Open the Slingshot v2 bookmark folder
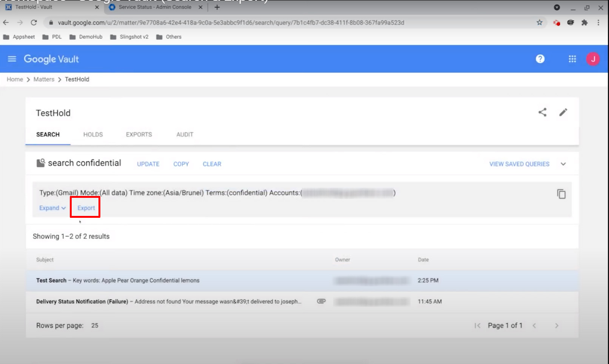The image size is (609, 364). click(129, 37)
